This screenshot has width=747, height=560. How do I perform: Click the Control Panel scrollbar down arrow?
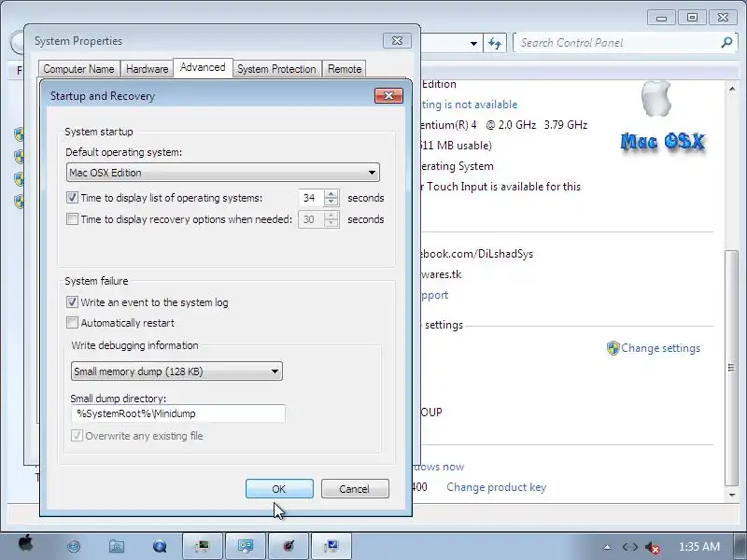[x=732, y=496]
